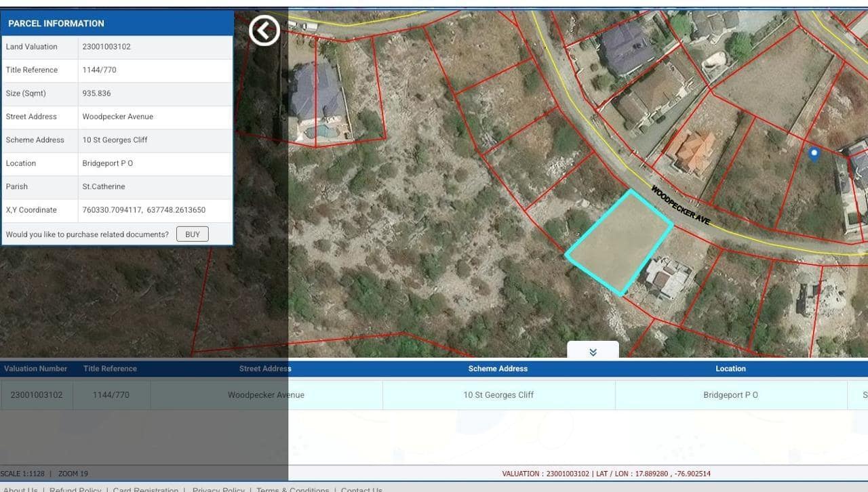Open the Refund Policy footer link
This screenshot has width=868, height=492.
[75, 489]
